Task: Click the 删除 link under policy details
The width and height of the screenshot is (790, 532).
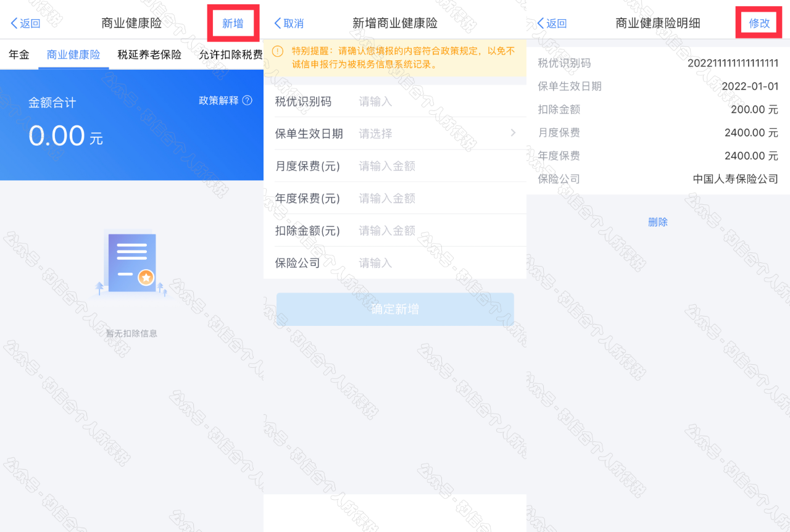Action: [658, 222]
